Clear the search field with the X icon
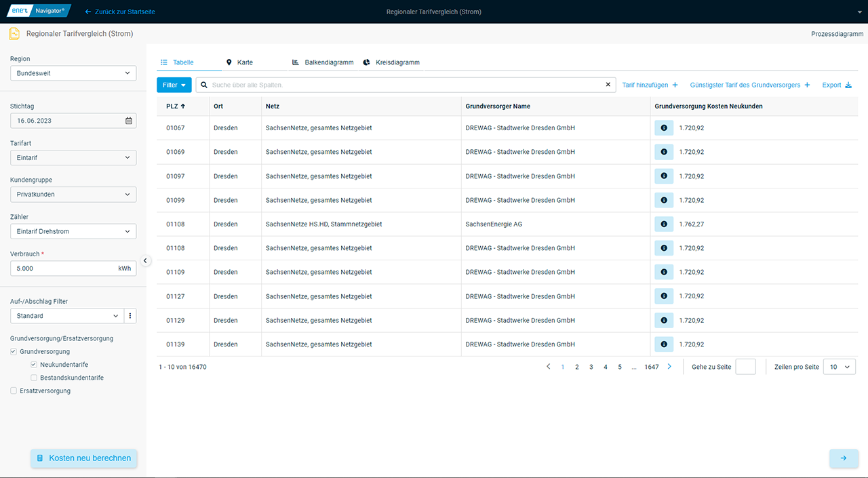The image size is (868, 478). point(608,85)
